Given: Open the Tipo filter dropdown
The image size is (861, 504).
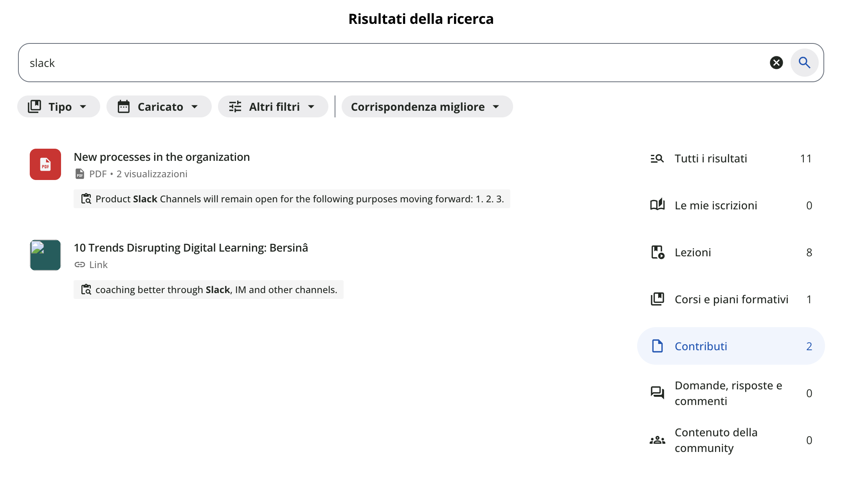Looking at the screenshot, I should [58, 106].
